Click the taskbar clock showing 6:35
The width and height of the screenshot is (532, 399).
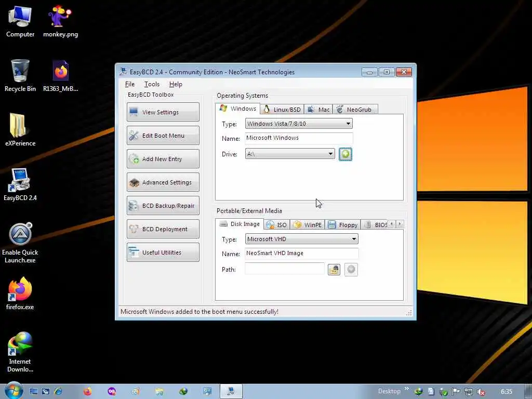coord(506,392)
